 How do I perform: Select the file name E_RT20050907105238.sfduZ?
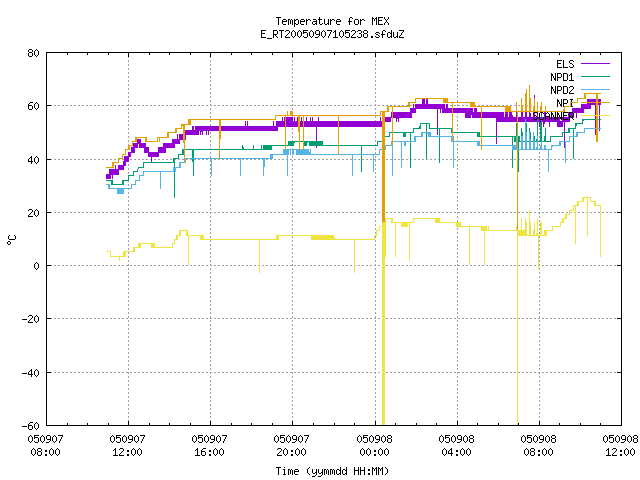[x=332, y=34]
